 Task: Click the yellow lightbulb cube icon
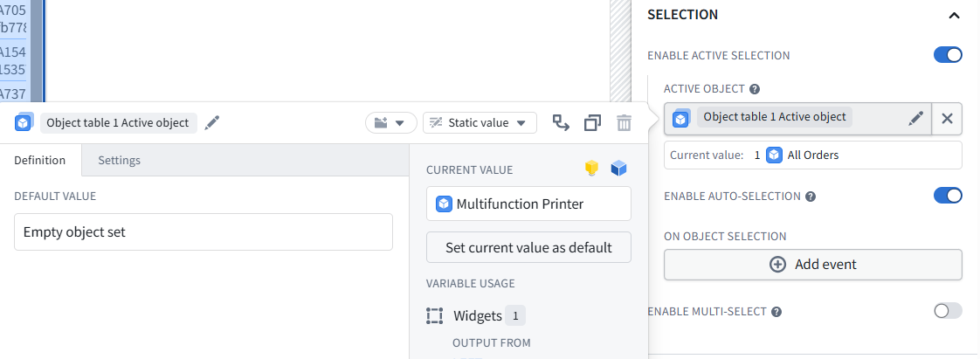592,169
